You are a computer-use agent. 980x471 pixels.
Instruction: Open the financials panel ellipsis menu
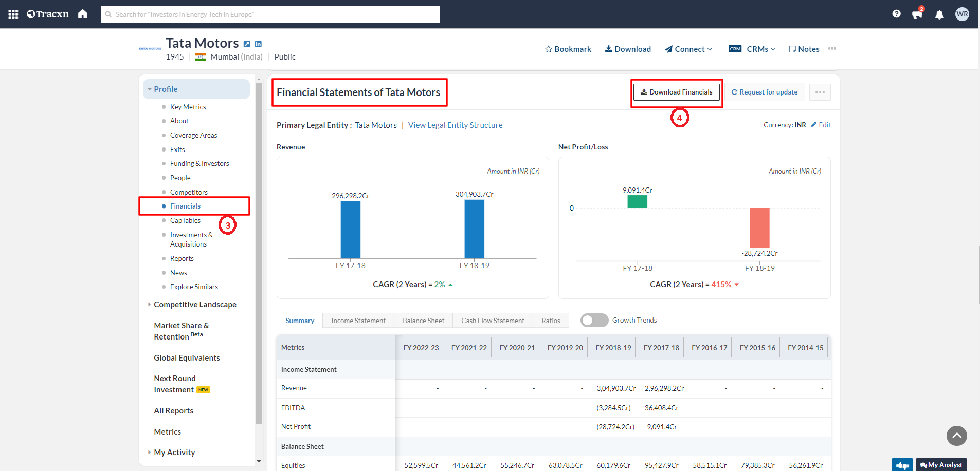tap(820, 92)
